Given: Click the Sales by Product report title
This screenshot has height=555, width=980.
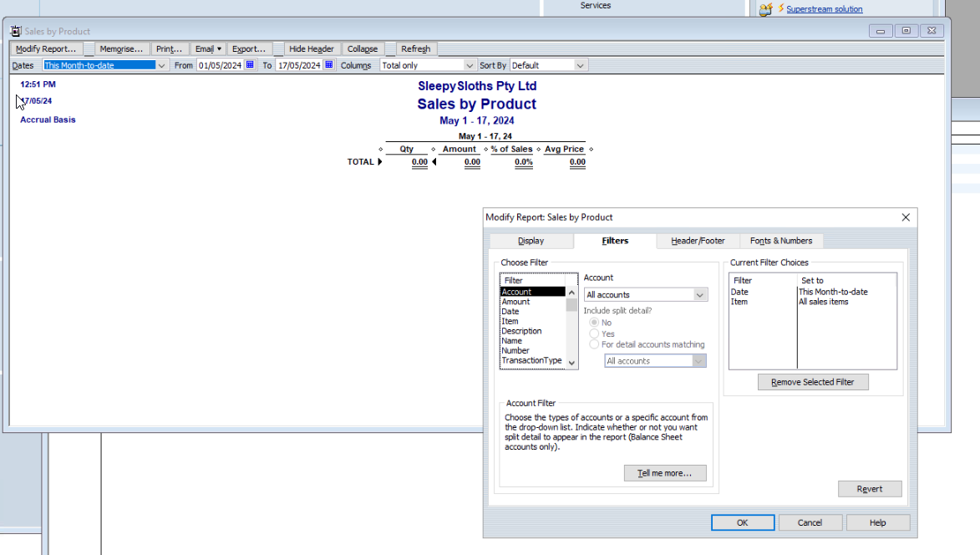Looking at the screenshot, I should 477,104.
